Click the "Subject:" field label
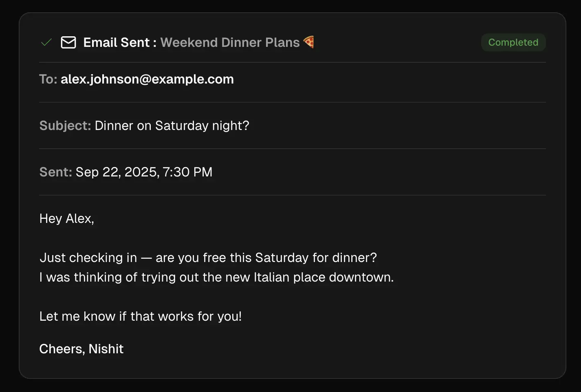581x392 pixels. [65, 126]
